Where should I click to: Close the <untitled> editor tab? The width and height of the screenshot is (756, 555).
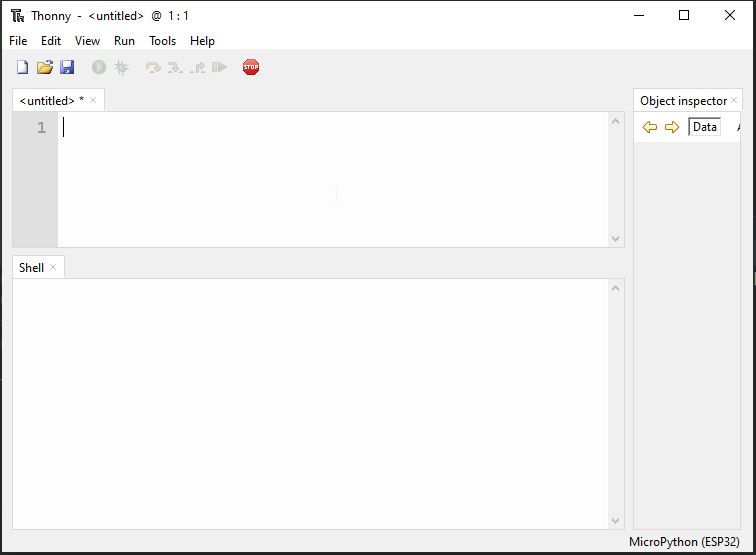93,100
